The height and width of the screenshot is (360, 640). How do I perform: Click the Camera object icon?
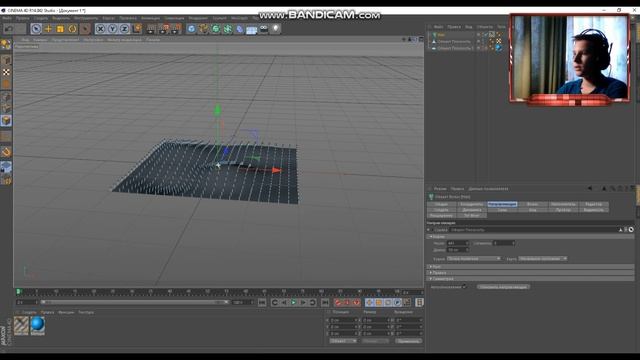click(264, 29)
